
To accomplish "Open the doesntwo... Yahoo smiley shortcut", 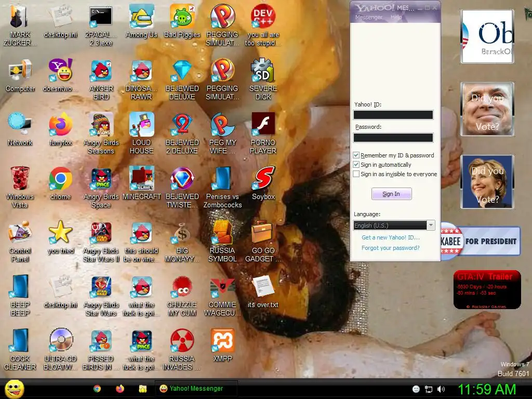I will tap(60, 76).
